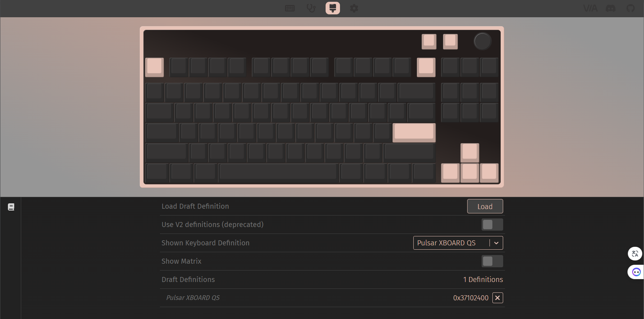644x319 pixels.
Task: Select the Design brush tab icon
Action: pyautogui.click(x=333, y=8)
